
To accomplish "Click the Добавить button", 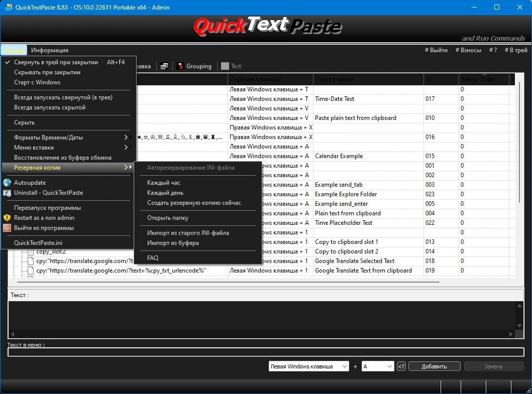I will tap(434, 366).
